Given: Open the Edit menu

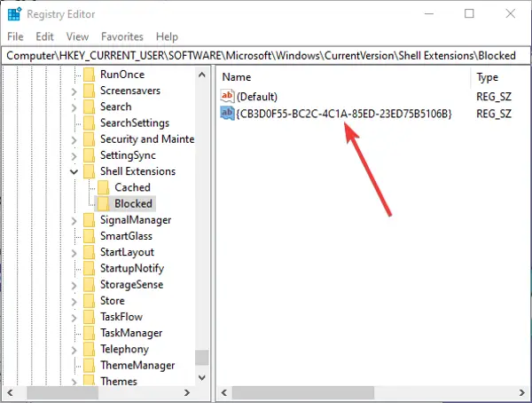Looking at the screenshot, I should click(x=45, y=36).
